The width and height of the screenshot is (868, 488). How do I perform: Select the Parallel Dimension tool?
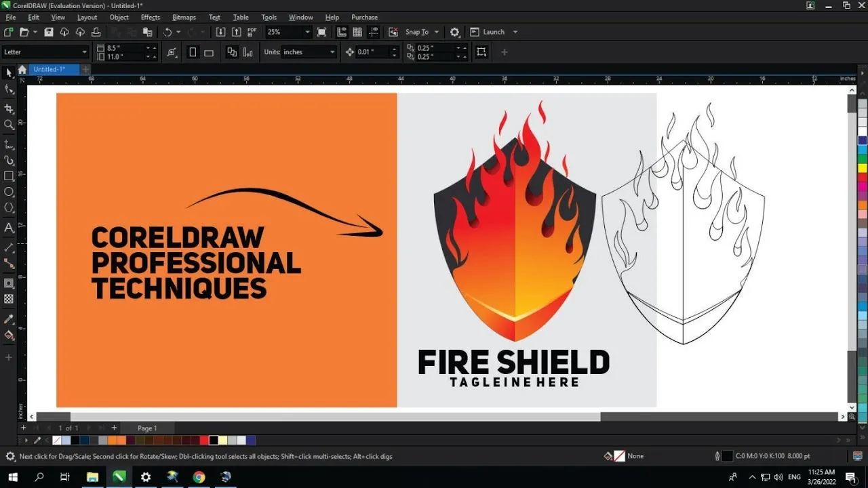pos(9,247)
